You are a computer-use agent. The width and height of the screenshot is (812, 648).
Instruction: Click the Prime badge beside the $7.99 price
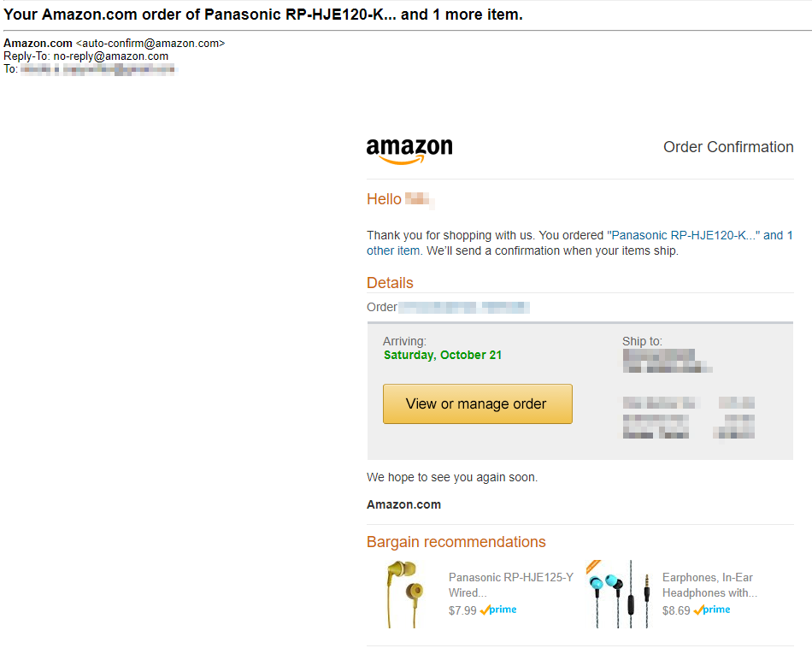pyautogui.click(x=498, y=610)
